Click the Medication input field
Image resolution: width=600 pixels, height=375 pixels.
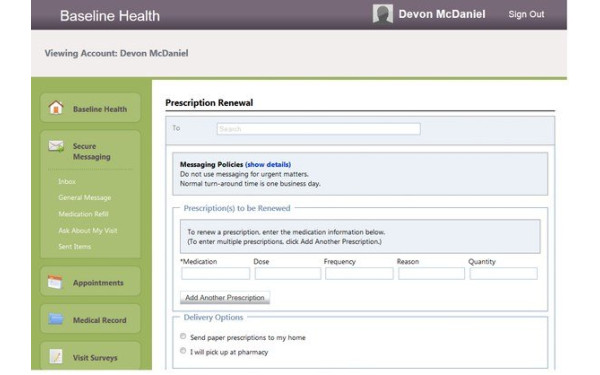(x=215, y=274)
